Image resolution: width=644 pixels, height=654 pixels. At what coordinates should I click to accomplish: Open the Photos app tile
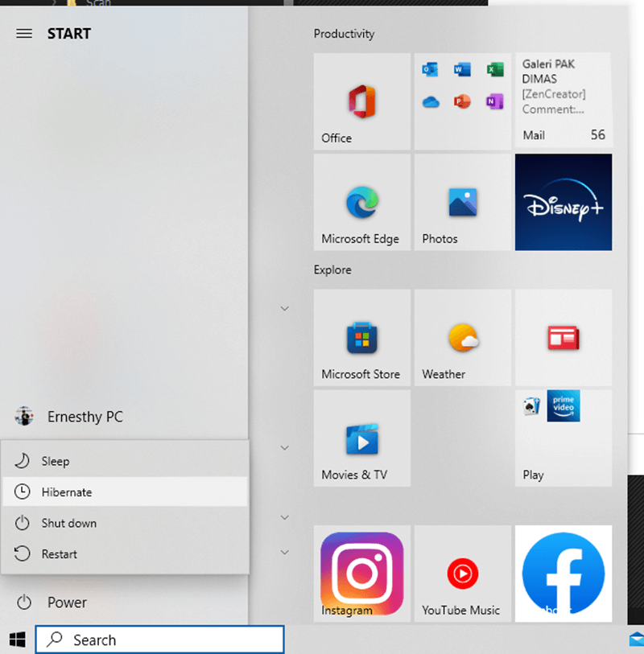(x=462, y=202)
